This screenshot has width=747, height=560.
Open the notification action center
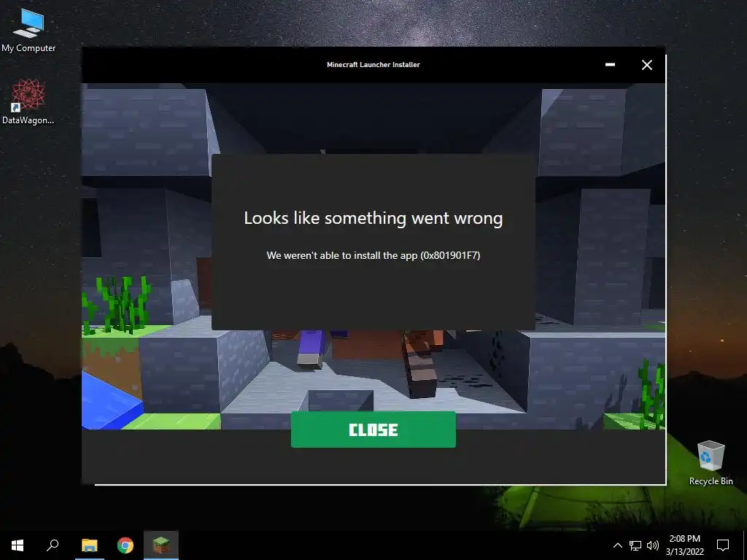point(723,545)
